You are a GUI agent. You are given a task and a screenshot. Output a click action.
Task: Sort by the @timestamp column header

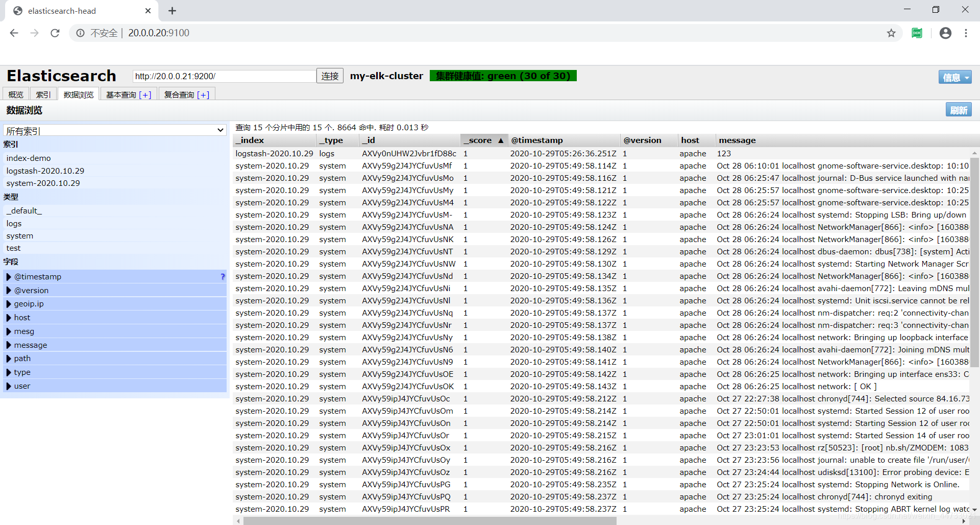pos(564,140)
